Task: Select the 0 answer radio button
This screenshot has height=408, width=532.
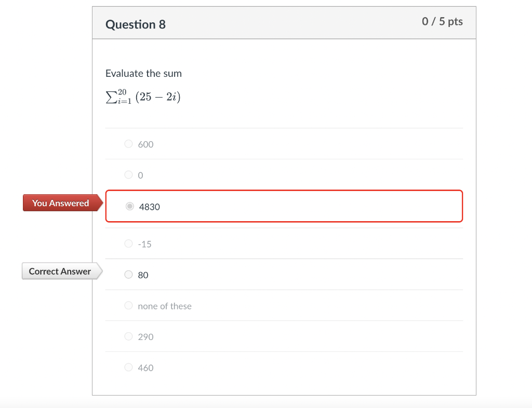Action: (129, 175)
